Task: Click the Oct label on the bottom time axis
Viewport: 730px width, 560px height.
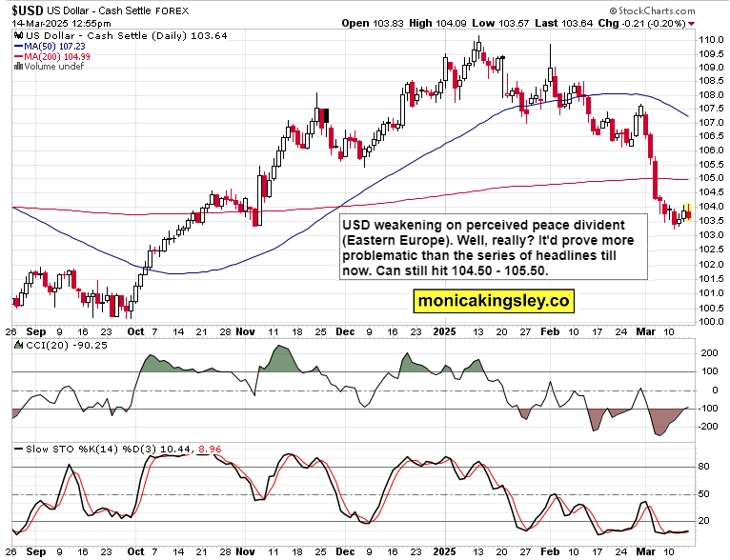Action: (135, 551)
